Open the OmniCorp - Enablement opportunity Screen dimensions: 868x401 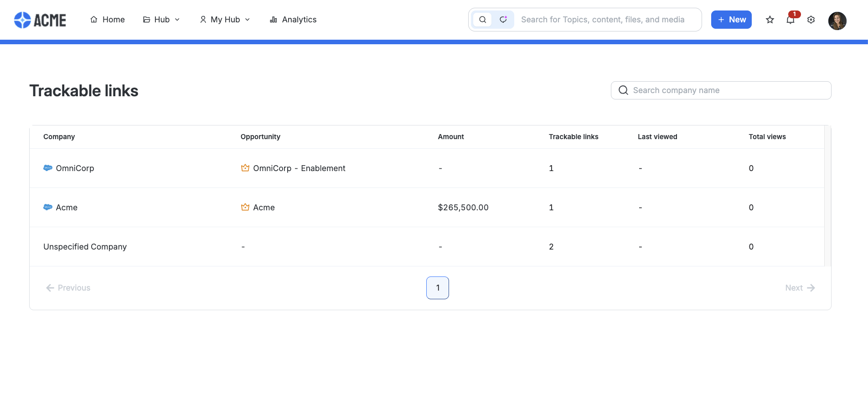299,168
